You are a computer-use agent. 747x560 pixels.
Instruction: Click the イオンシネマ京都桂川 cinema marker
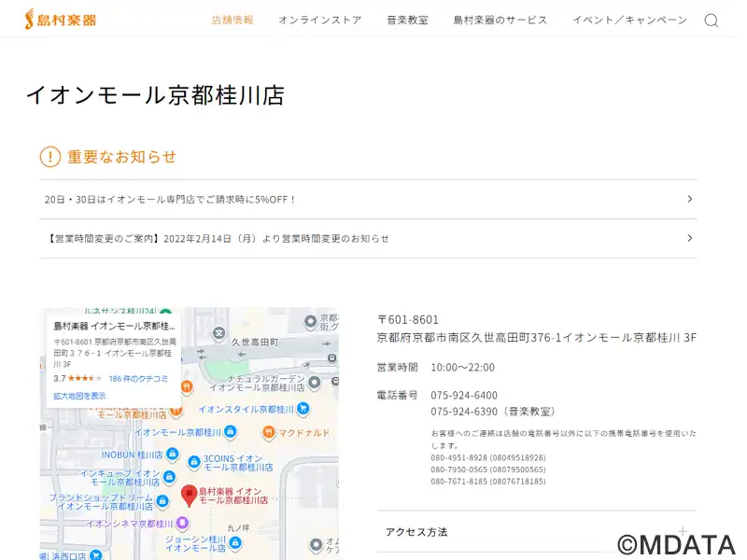click(x=183, y=523)
